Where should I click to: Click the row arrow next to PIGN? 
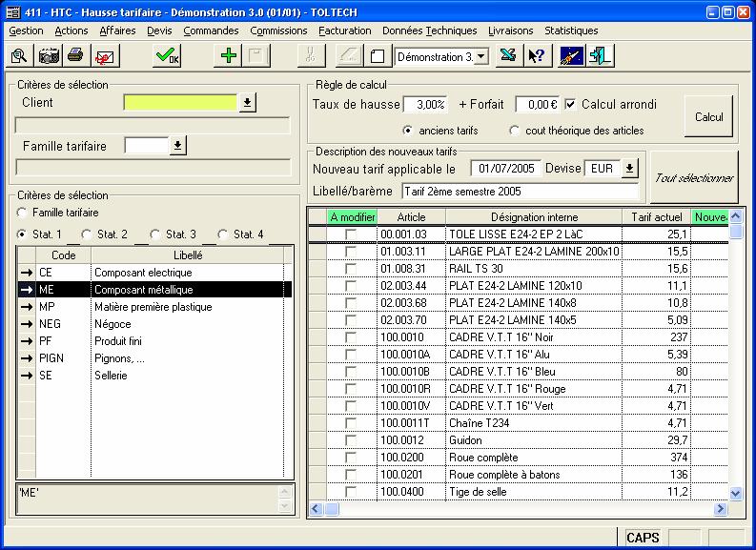pos(27,358)
